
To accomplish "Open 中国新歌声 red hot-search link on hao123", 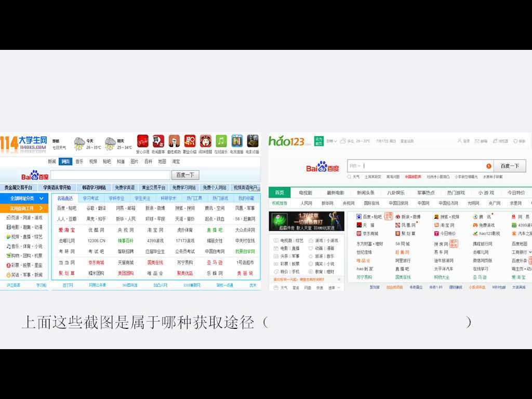I will [x=413, y=177].
